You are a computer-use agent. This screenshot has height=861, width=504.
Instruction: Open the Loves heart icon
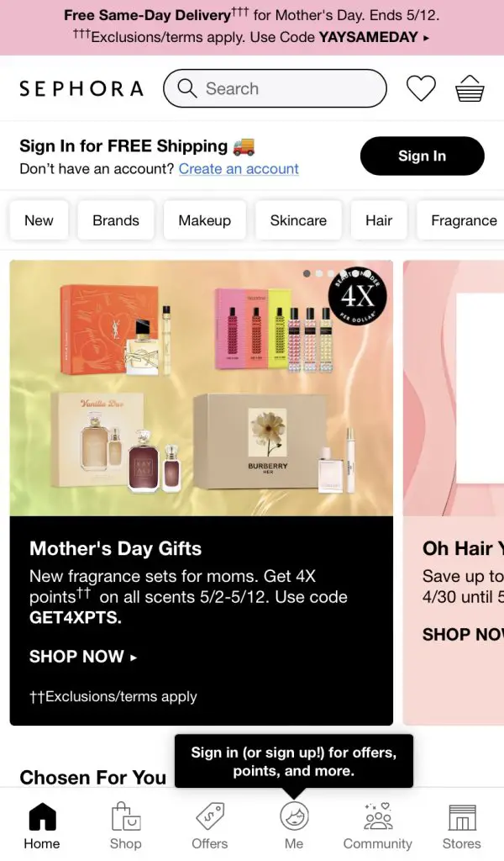click(421, 88)
